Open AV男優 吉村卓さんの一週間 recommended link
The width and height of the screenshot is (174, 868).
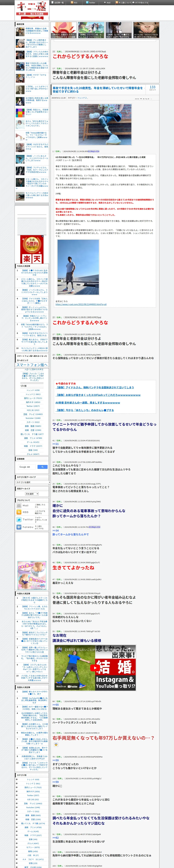[x=88, y=402]
